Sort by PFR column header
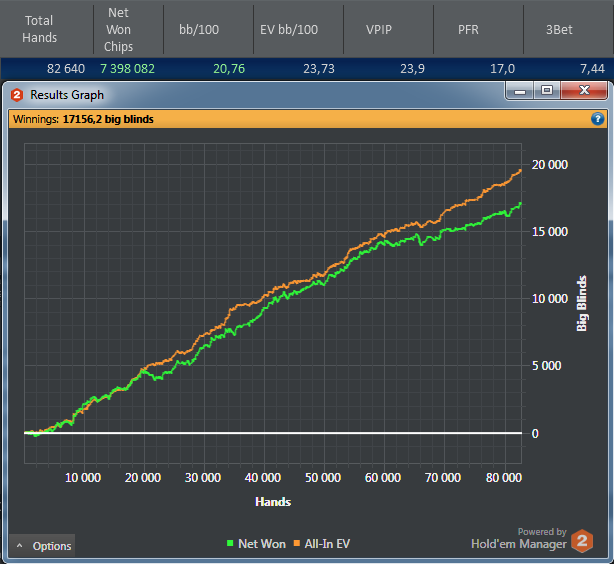The image size is (614, 564). (468, 29)
